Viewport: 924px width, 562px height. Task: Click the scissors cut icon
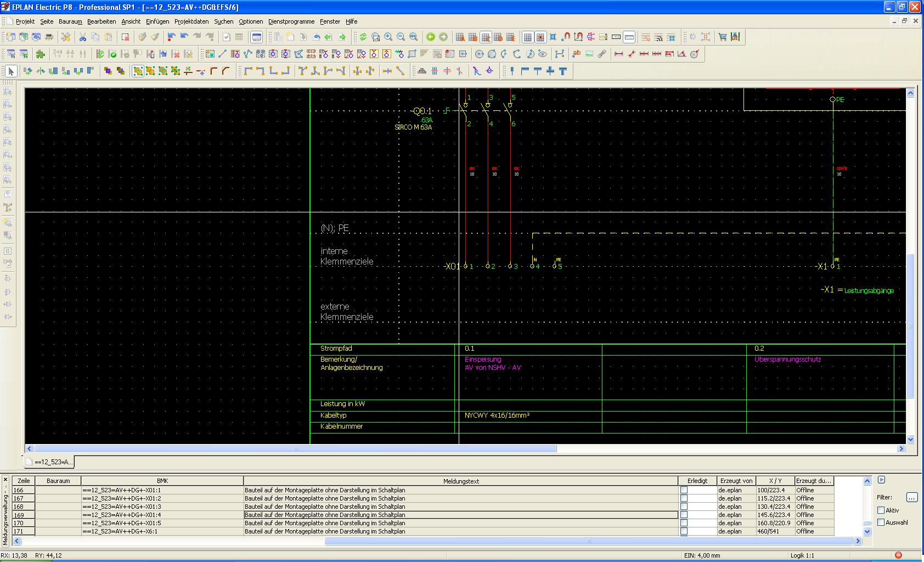point(82,37)
